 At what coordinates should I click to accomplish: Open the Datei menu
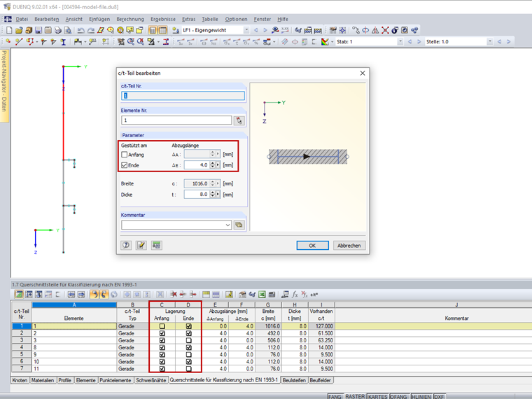[x=22, y=19]
